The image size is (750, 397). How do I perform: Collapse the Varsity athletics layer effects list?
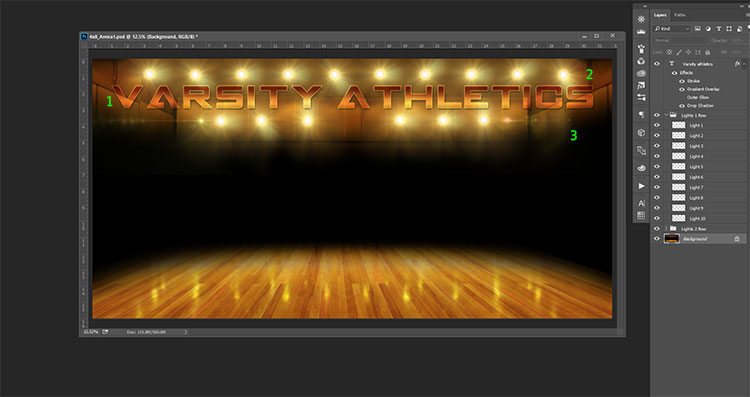pyautogui.click(x=744, y=64)
